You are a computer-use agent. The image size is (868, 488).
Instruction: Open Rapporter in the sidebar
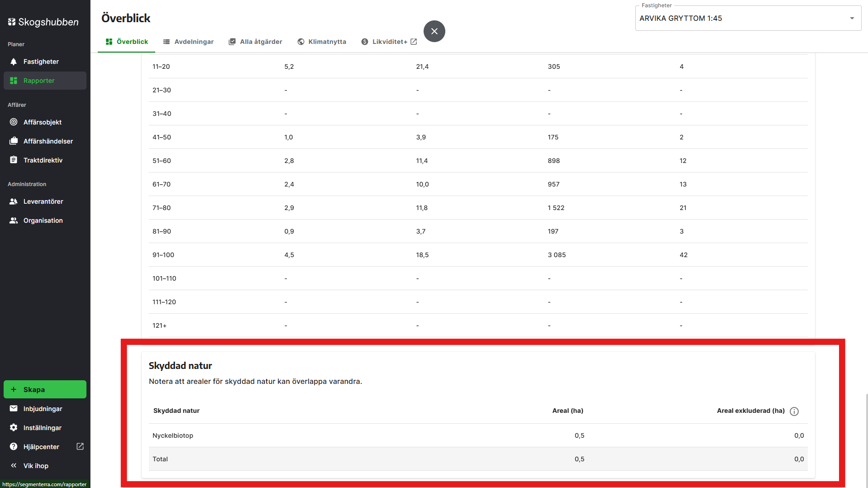45,81
